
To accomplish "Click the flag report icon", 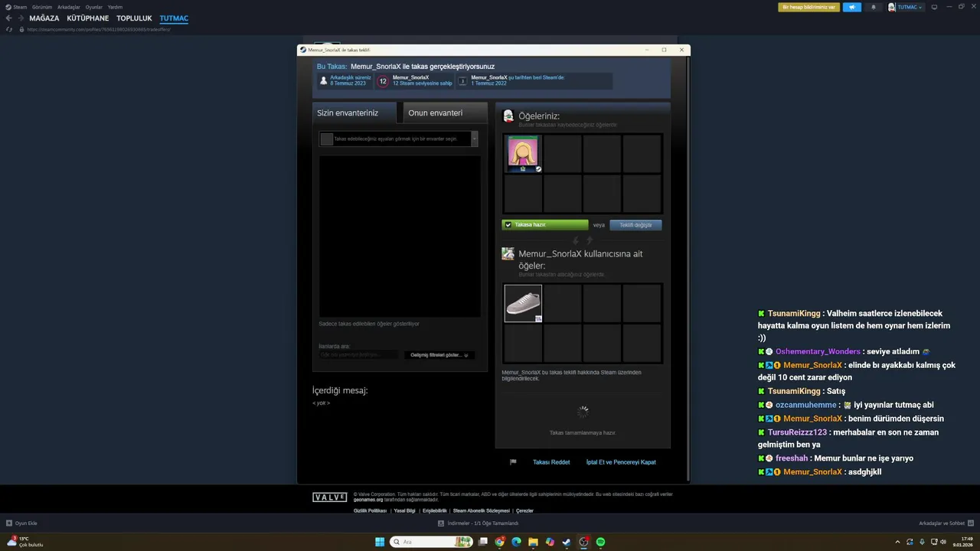I will coord(514,462).
